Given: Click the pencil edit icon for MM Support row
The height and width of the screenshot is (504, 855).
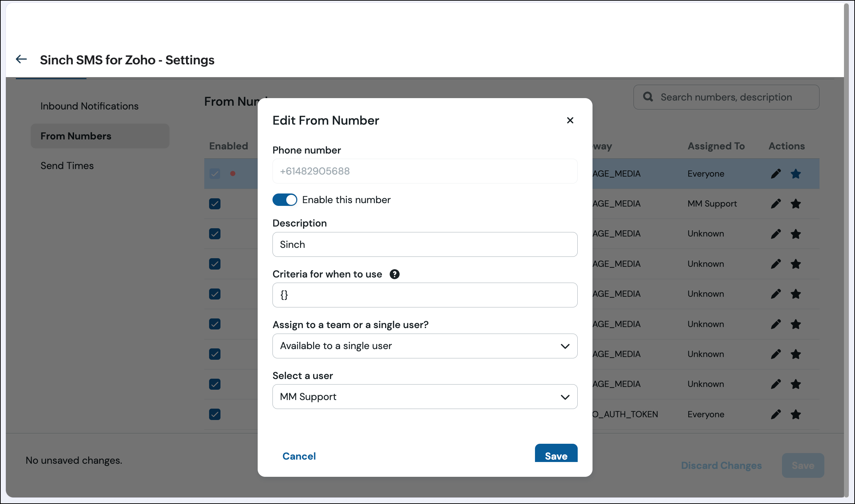Looking at the screenshot, I should coord(776,204).
